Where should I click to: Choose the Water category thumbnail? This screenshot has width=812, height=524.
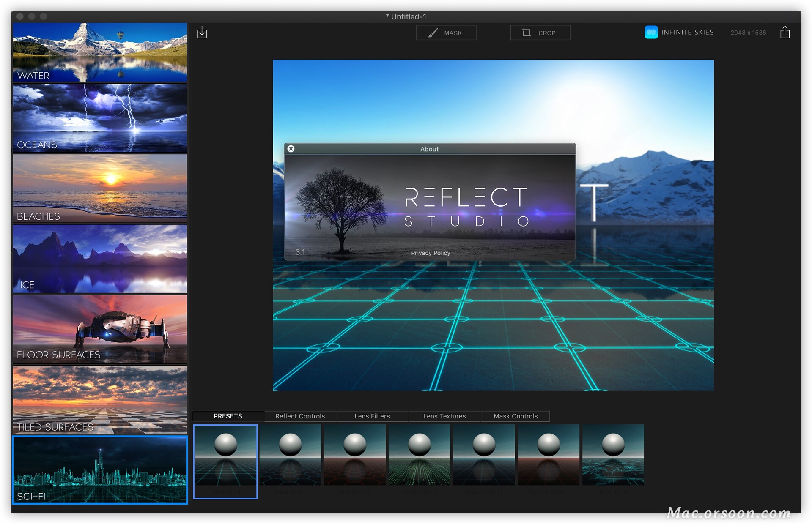pos(99,52)
